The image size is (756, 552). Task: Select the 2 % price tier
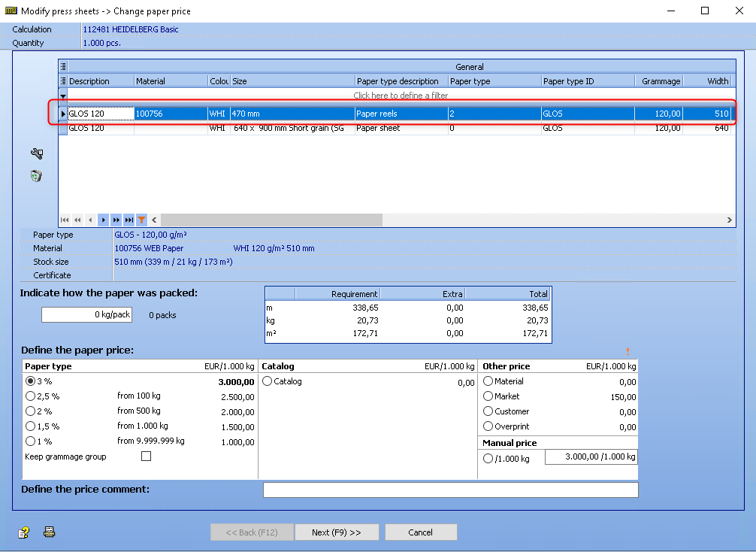[x=30, y=411]
